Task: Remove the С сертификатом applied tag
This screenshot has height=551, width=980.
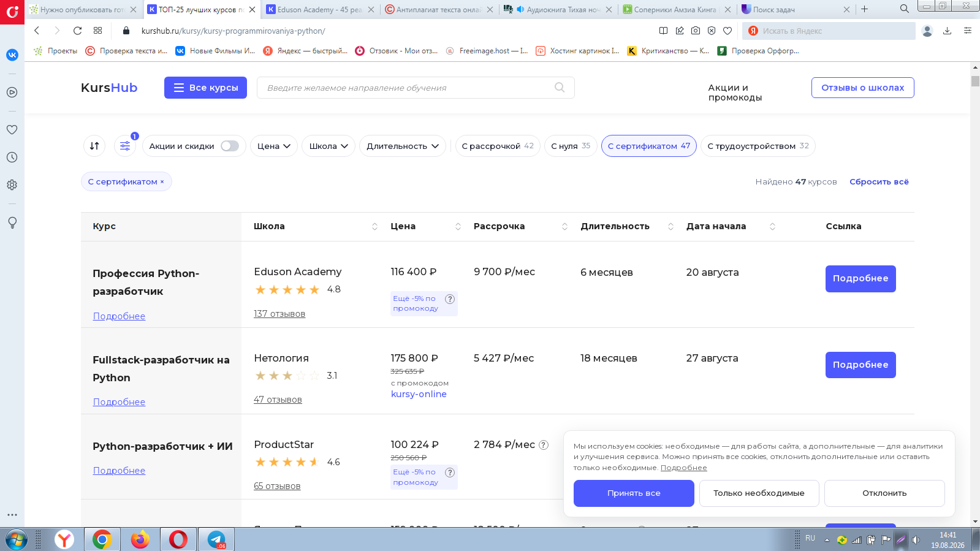Action: [162, 182]
